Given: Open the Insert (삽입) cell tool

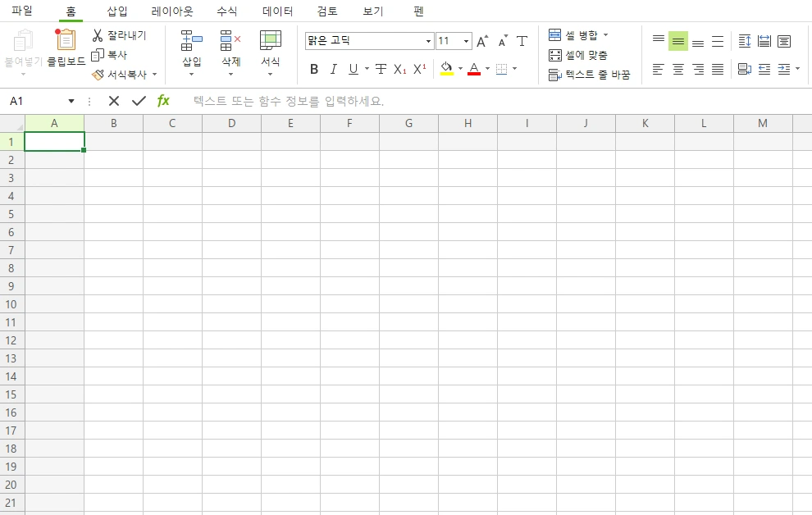Looking at the screenshot, I should pos(191,49).
